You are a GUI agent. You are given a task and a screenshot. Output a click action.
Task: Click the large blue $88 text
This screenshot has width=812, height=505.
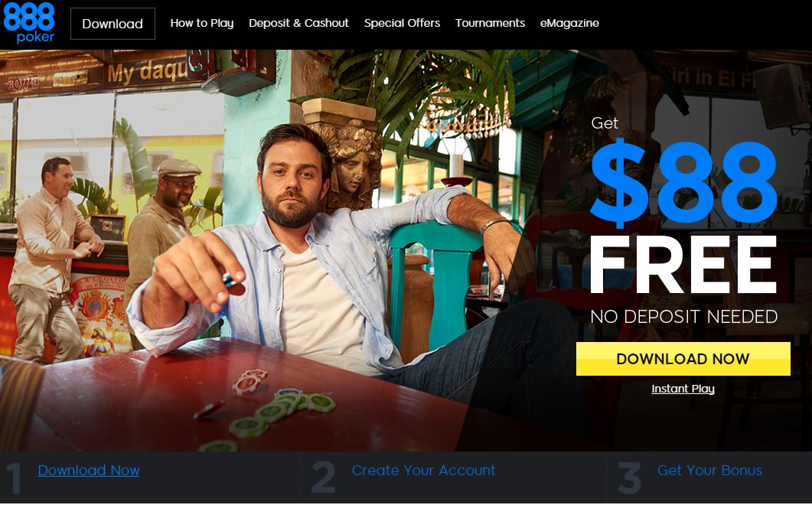coord(683,182)
